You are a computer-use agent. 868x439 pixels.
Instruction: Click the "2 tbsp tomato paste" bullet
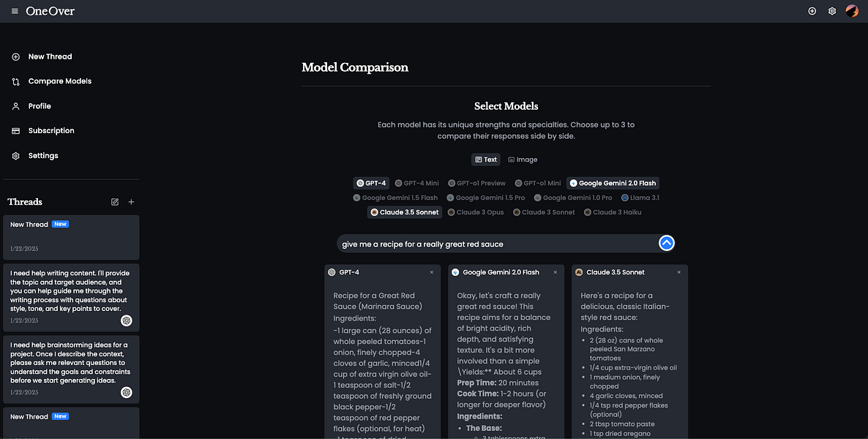pyautogui.click(x=623, y=424)
